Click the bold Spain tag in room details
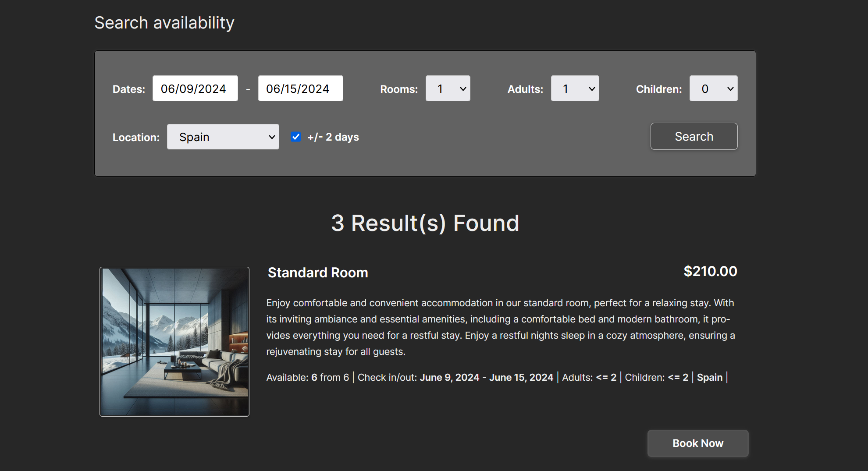 pyautogui.click(x=710, y=377)
